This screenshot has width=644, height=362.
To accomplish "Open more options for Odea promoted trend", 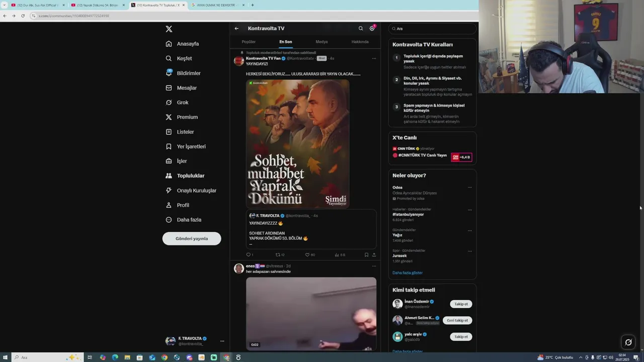I will point(470,188).
